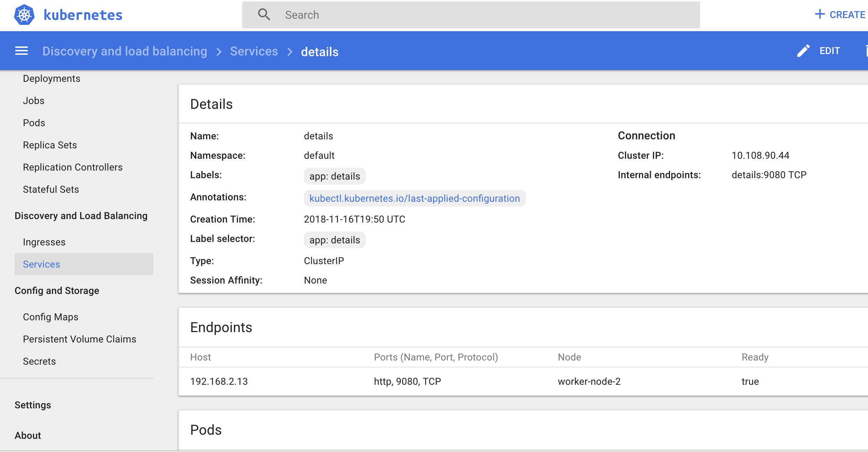Viewport: 868px width, 452px height.
Task: Click the app: details label chip
Action: point(334,176)
